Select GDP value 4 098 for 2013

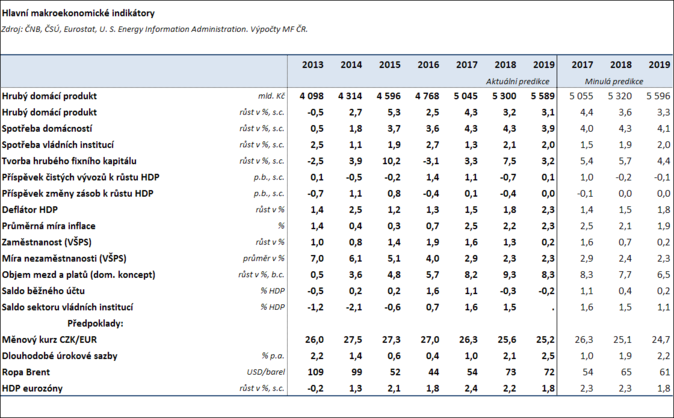[312, 96]
